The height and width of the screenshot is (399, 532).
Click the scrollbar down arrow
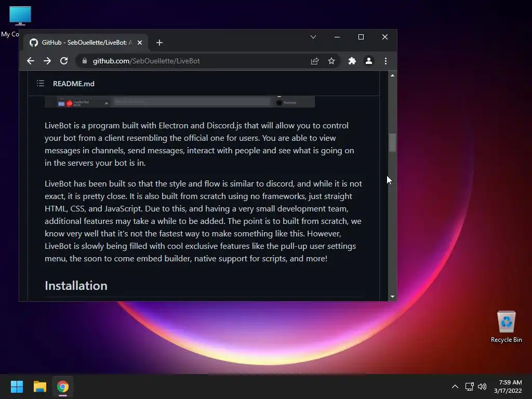pos(393,297)
